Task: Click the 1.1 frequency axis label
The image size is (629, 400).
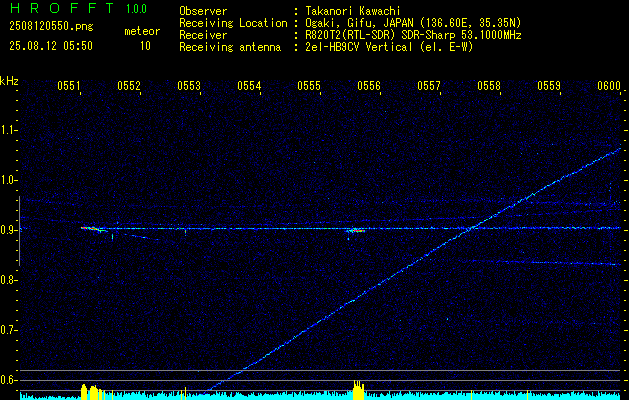Action: 8,130
